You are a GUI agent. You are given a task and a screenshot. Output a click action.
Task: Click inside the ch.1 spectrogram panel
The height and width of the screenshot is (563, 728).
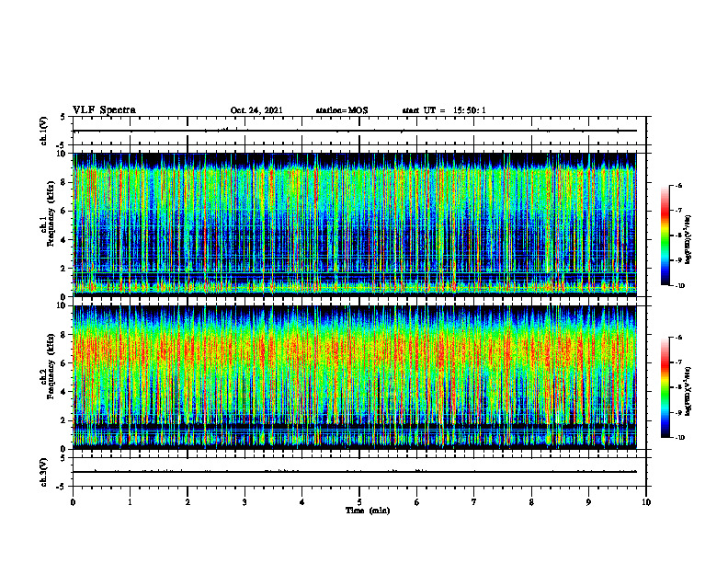coord(355,224)
